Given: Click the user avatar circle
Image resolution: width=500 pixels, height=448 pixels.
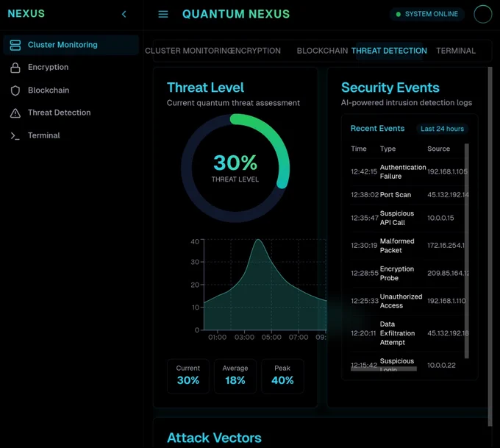Looking at the screenshot, I should [x=483, y=14].
